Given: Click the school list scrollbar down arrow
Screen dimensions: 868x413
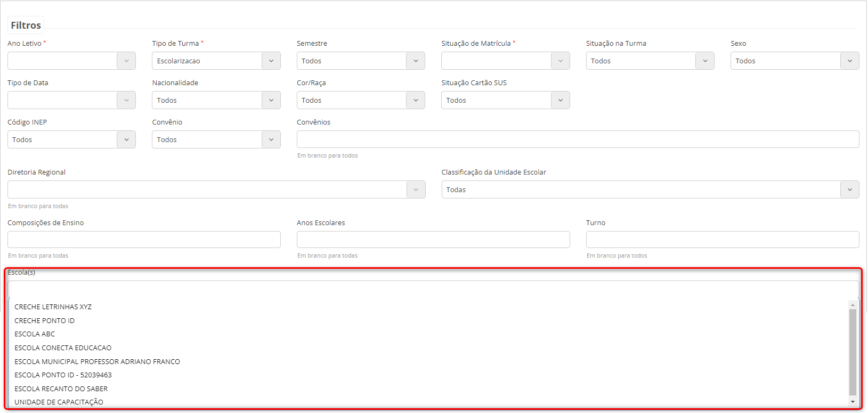Looking at the screenshot, I should click(853, 402).
